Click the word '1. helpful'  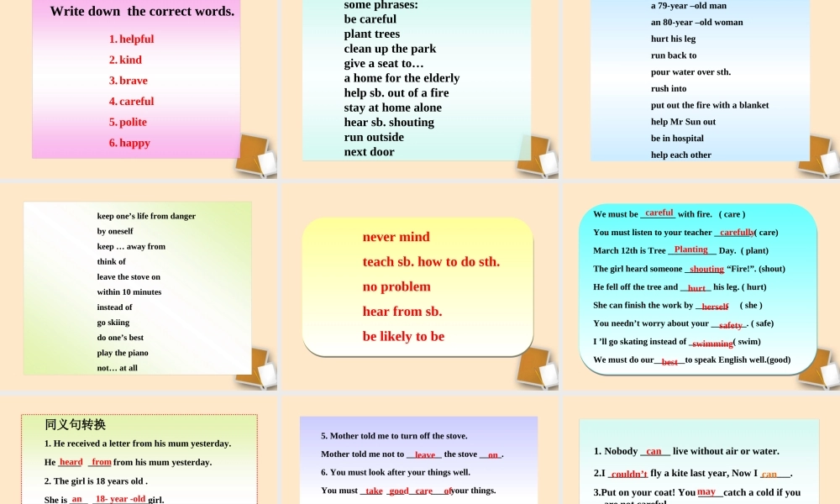(131, 39)
